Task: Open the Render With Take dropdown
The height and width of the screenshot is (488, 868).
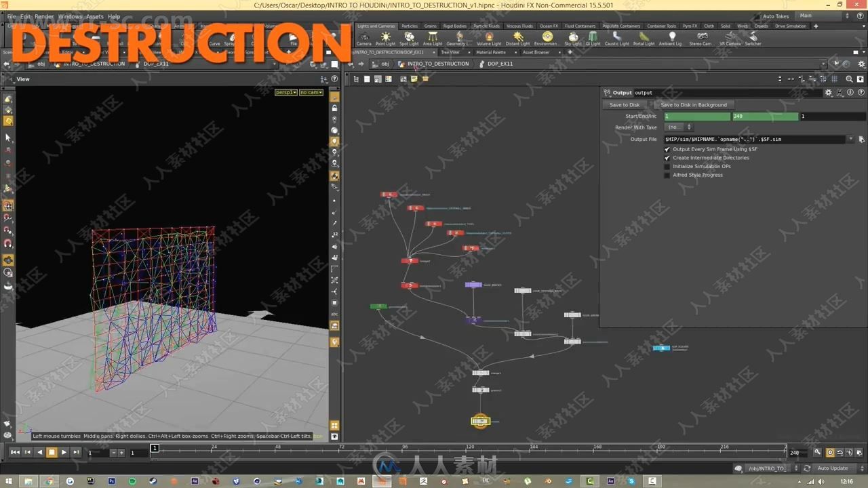Action: (679, 127)
